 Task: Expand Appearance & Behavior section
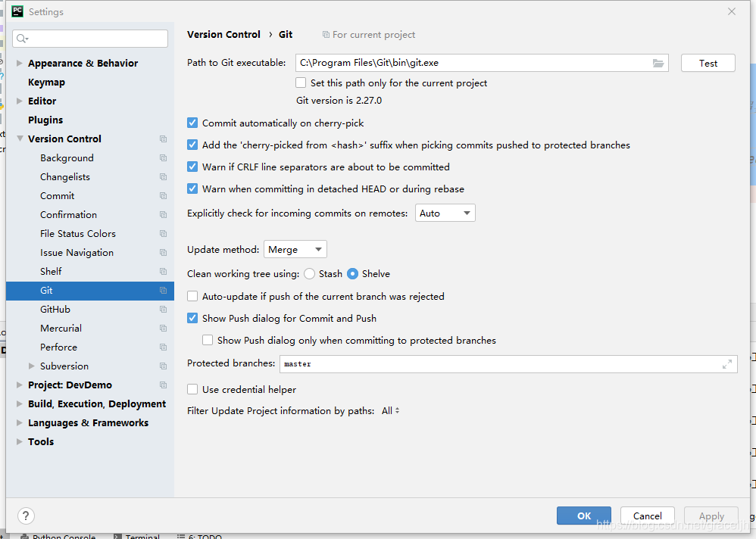19,63
